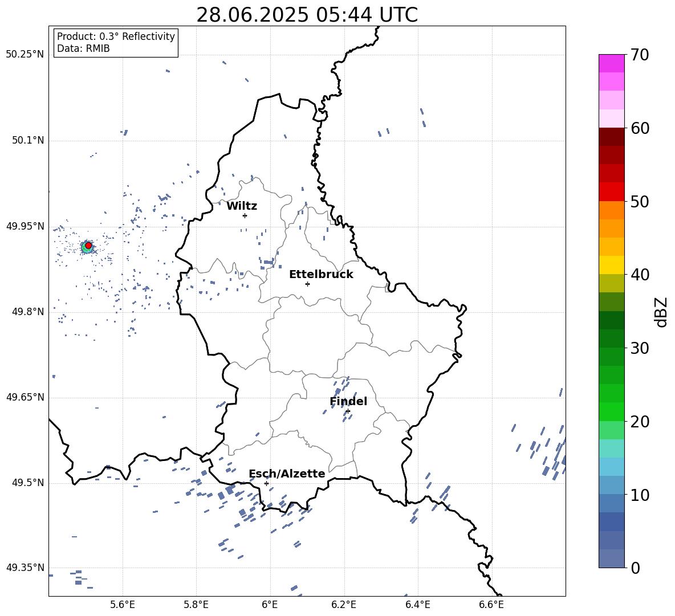Click the 30 value on the colorbar

point(640,348)
